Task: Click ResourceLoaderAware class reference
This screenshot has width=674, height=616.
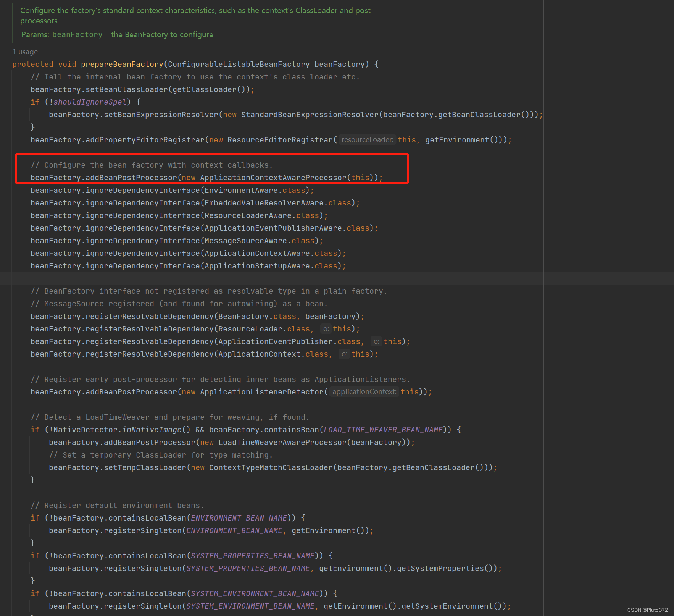Action: click(248, 215)
